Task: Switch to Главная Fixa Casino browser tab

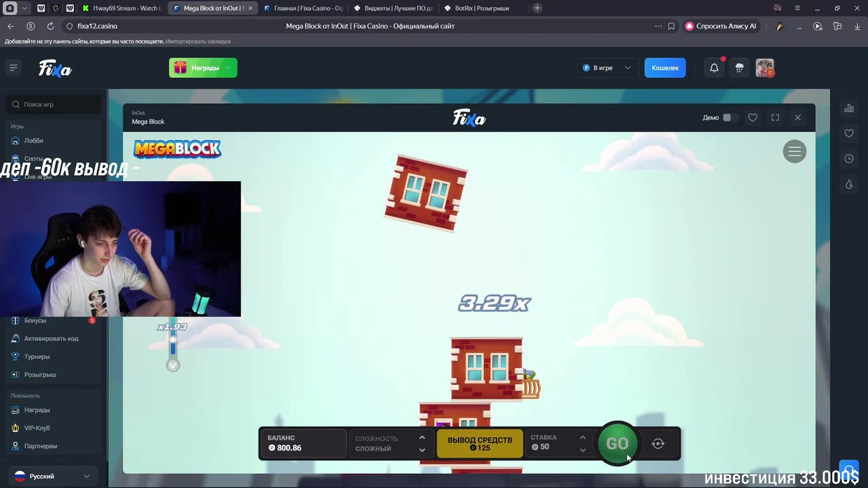Action: (302, 8)
